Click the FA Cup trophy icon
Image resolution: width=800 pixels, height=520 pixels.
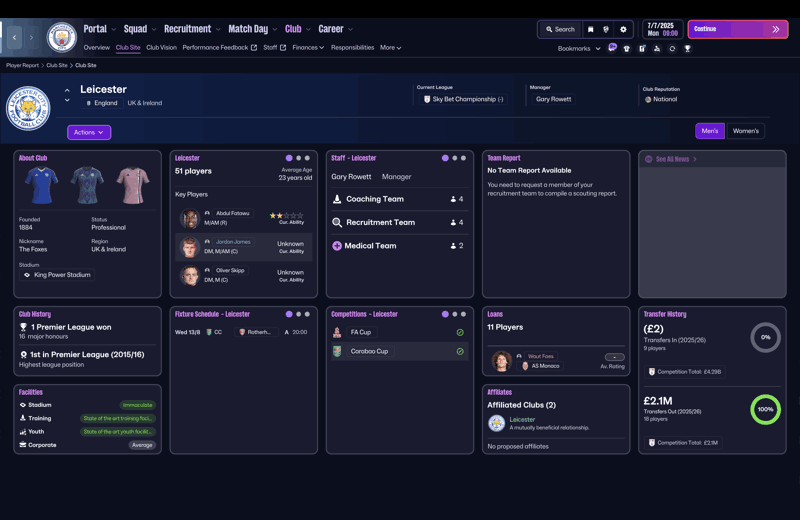pyautogui.click(x=337, y=332)
